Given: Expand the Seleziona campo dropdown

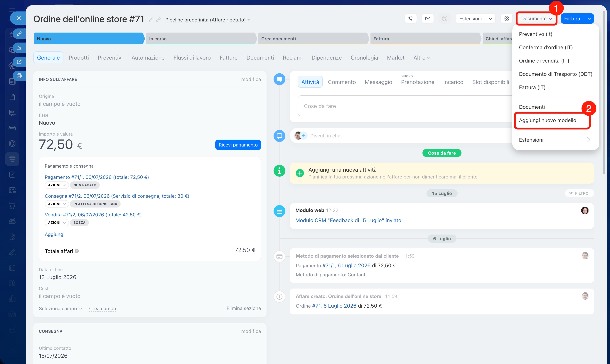Looking at the screenshot, I should [x=61, y=308].
